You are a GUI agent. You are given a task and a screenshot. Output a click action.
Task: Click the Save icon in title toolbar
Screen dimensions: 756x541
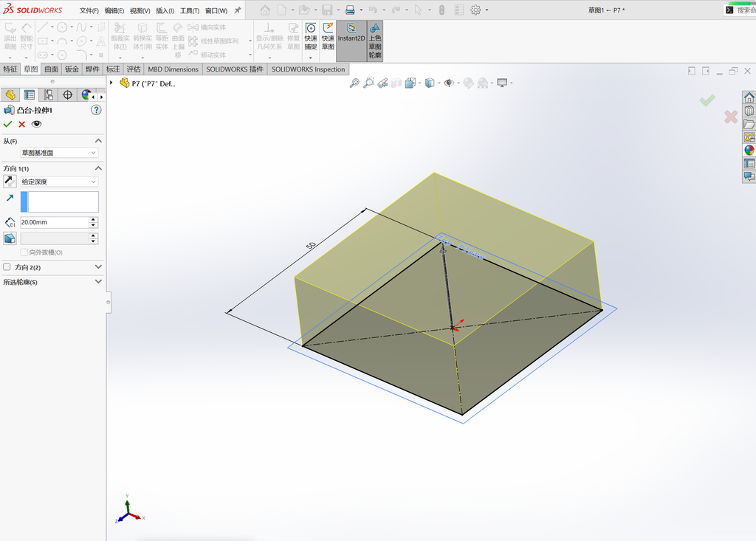pos(327,10)
